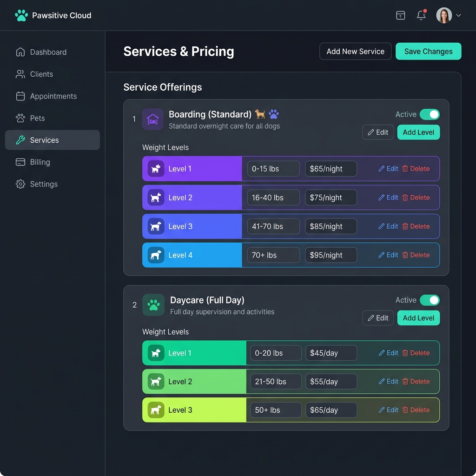Click the 70+ lbs weight field
This screenshot has height=476, width=476.
pos(273,255)
